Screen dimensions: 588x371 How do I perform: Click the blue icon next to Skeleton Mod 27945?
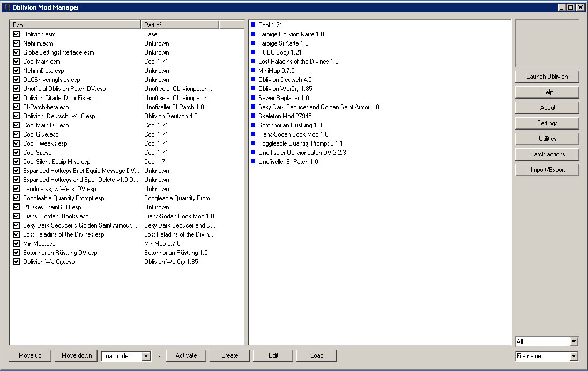tap(253, 116)
